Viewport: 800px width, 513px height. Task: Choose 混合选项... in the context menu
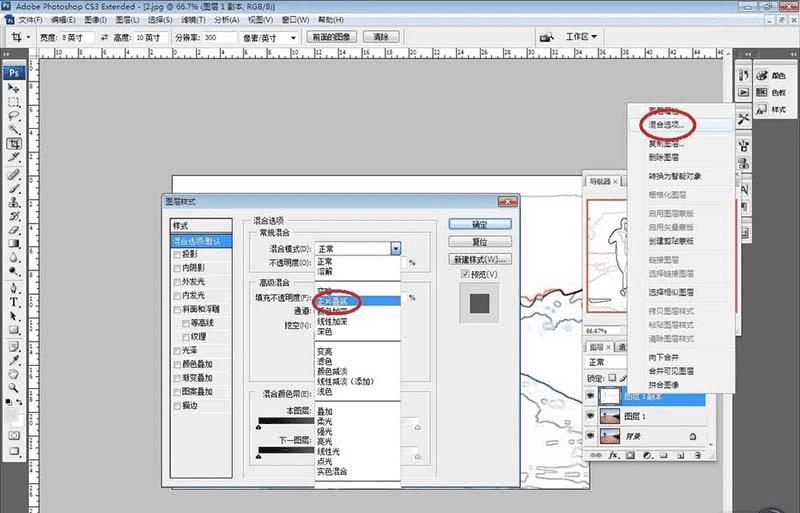[681, 125]
